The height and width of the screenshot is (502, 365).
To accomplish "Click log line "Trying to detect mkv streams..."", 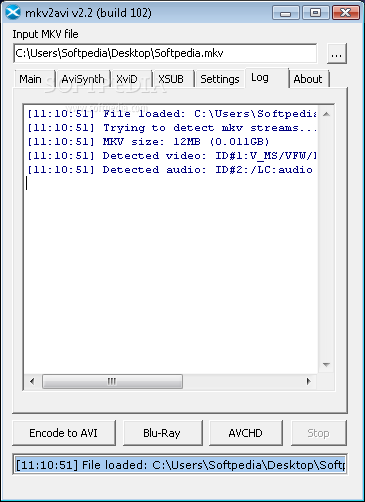I will (171, 128).
